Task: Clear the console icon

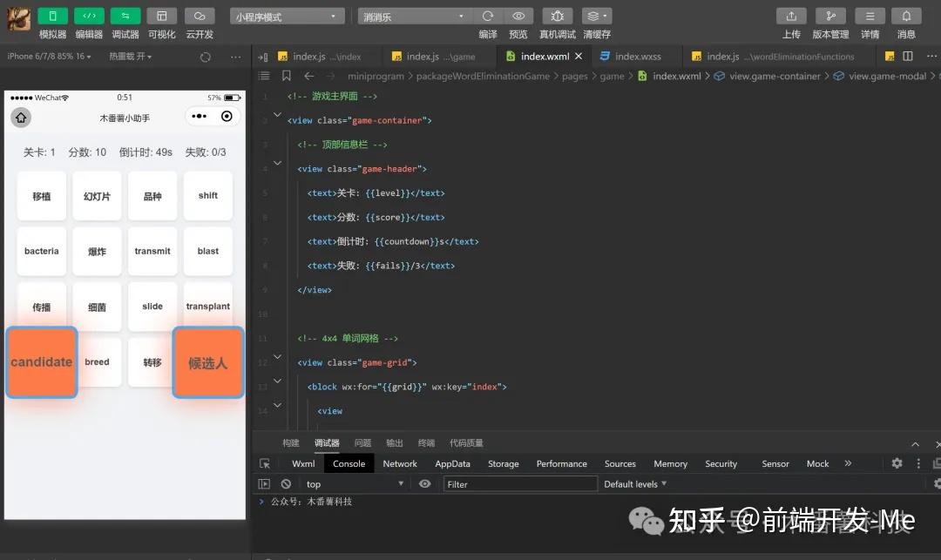Action: coord(287,484)
